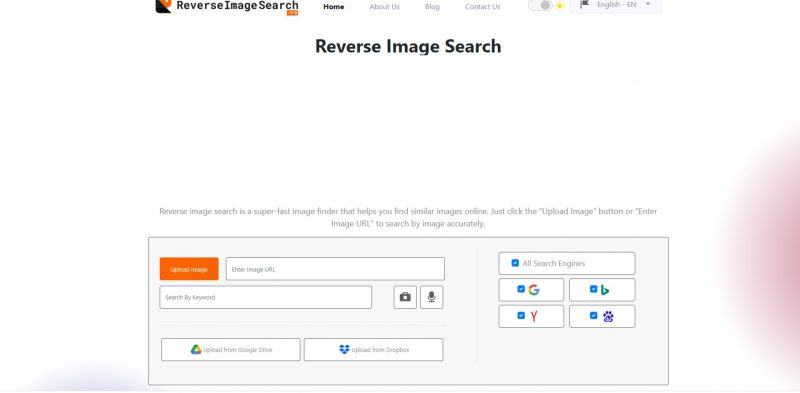
Task: Click the Reverse Image Search heading
Action: point(408,46)
